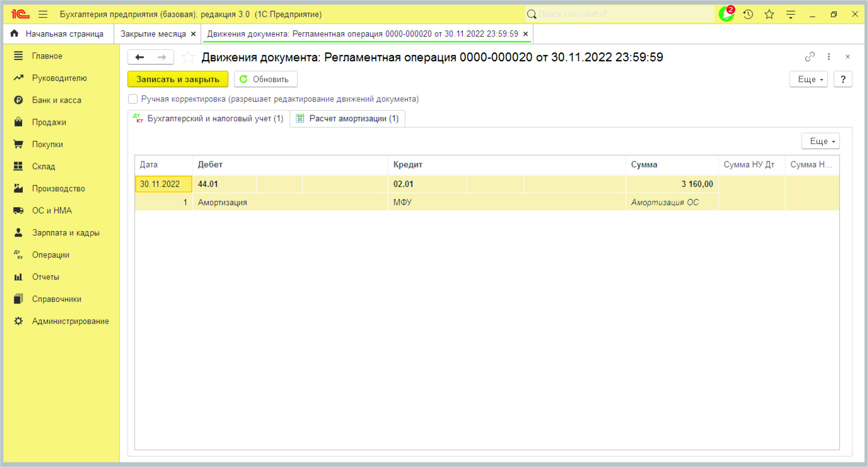Switch to Расчет амортизации tab

click(347, 119)
